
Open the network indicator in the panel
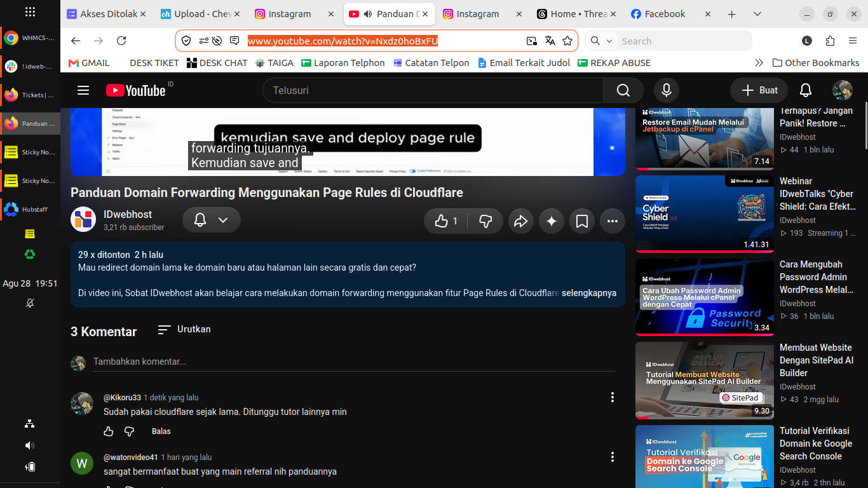pos(30,424)
